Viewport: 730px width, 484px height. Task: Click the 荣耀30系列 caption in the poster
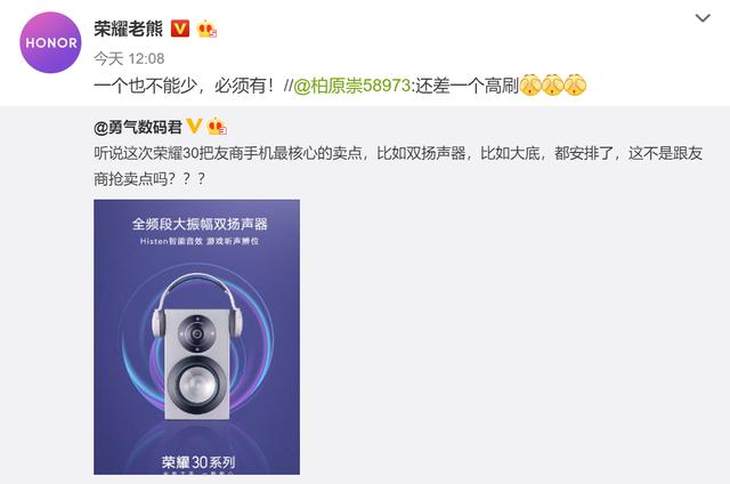click(198, 462)
